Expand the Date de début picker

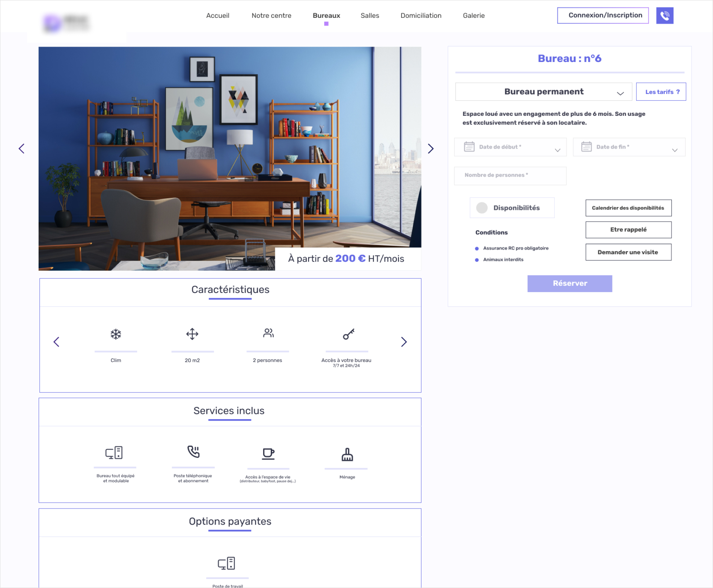click(557, 150)
